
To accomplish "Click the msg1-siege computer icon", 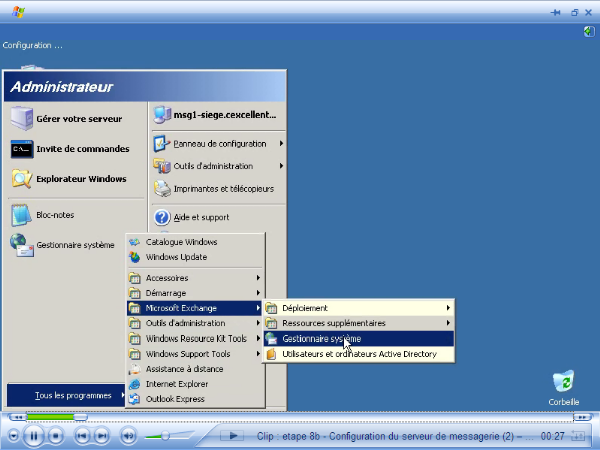I will click(162, 115).
